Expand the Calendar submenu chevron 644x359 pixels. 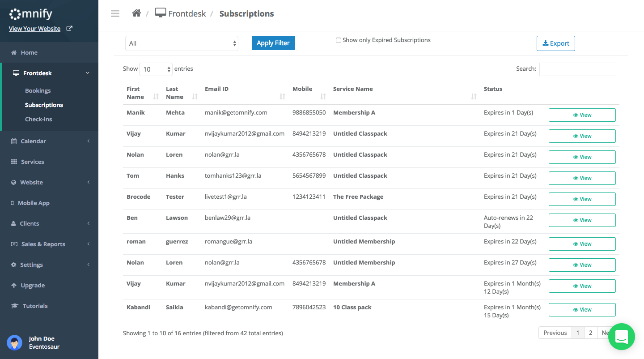(x=89, y=141)
